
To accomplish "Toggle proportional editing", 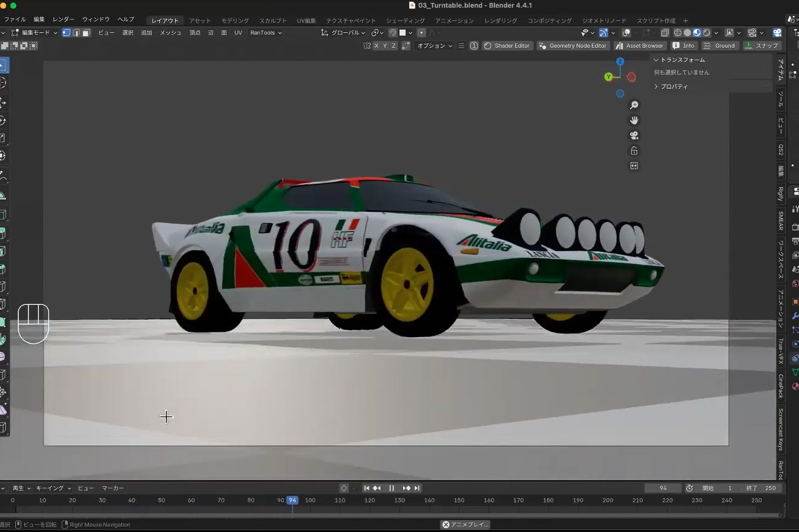I will [421, 33].
